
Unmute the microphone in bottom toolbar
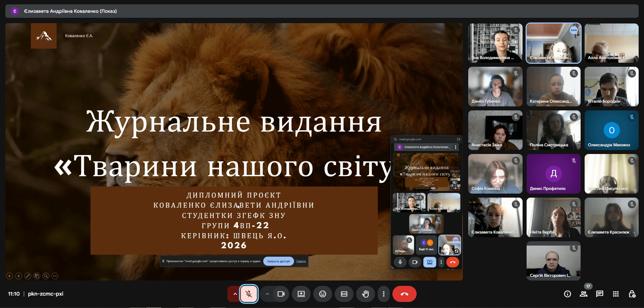(x=249, y=294)
